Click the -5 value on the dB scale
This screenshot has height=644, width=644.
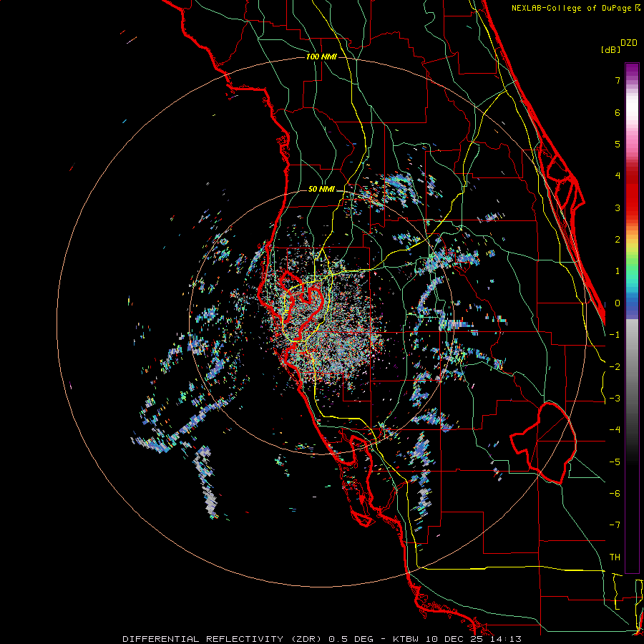pos(615,462)
